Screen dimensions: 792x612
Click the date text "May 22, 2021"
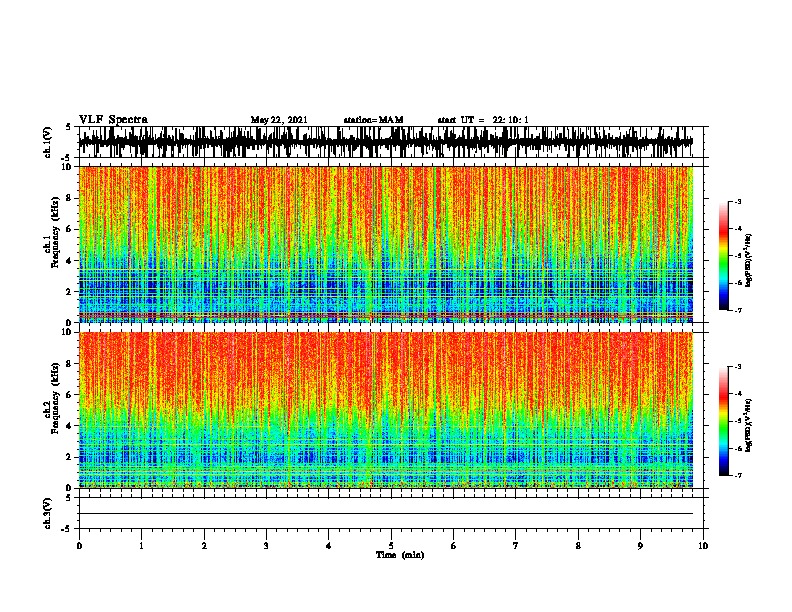[x=279, y=120]
